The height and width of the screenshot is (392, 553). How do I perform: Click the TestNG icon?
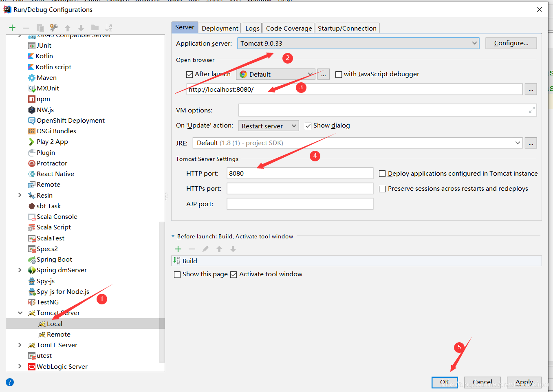pyautogui.click(x=31, y=302)
